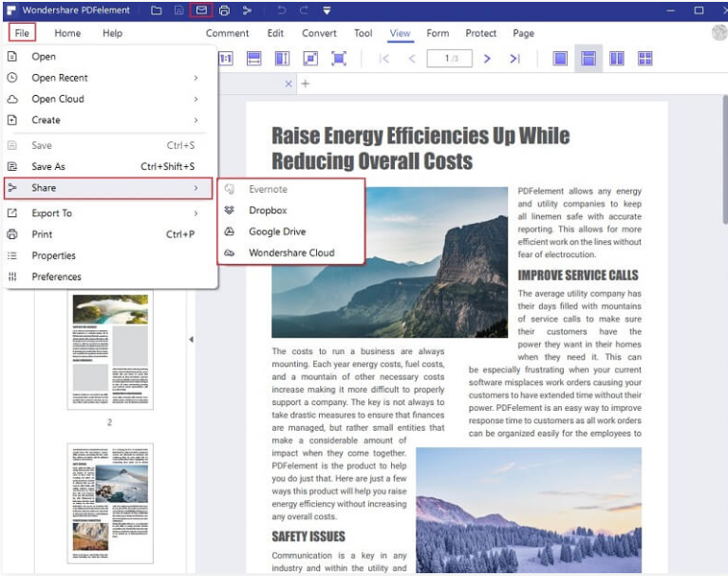Click the redo arrow in title bar
The height and width of the screenshot is (576, 728).
point(304,10)
